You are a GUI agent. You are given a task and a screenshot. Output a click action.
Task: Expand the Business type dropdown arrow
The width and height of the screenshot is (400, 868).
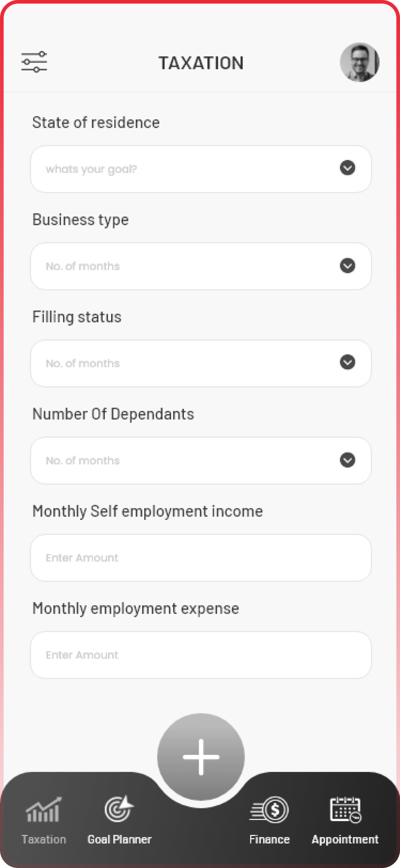click(347, 265)
